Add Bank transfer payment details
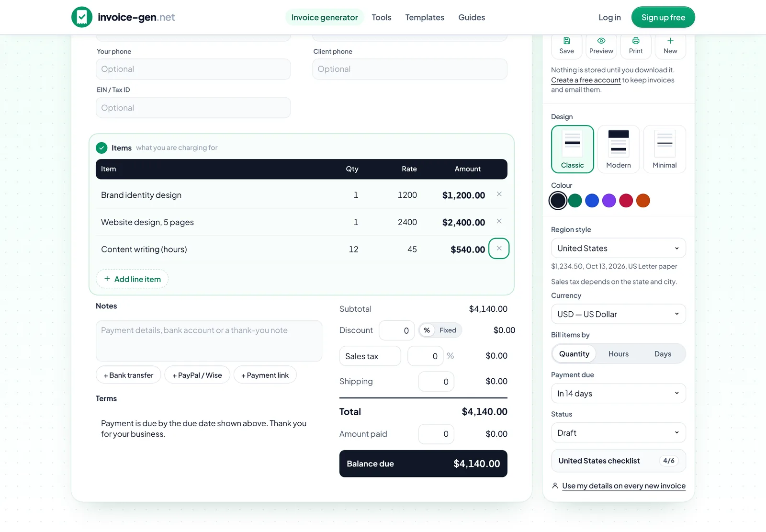The height and width of the screenshot is (532, 766). click(x=128, y=375)
